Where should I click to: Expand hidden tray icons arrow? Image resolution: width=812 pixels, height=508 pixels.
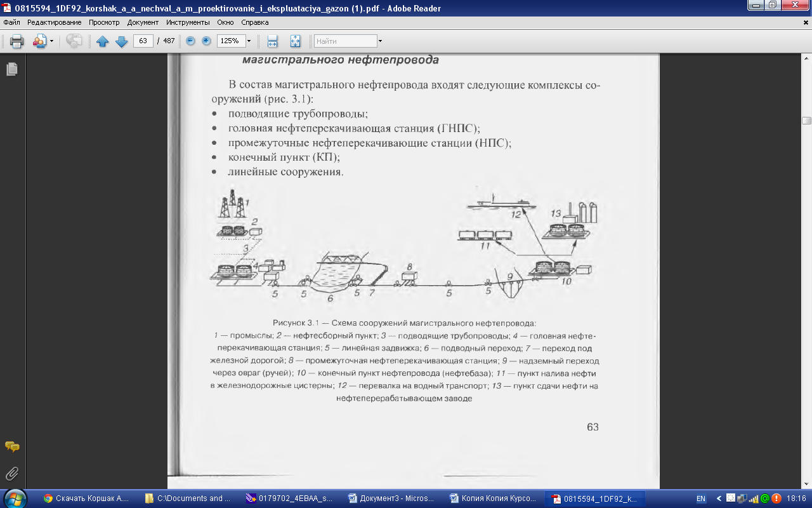719,498
